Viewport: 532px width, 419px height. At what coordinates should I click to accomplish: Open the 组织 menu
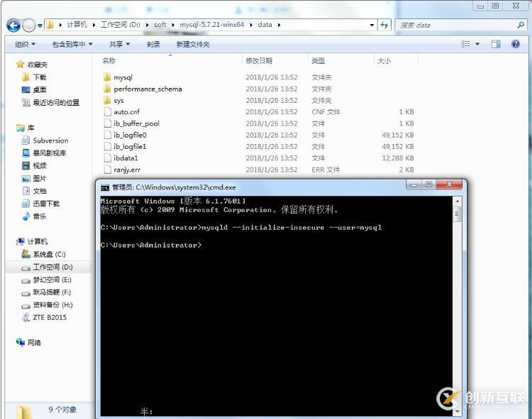pyautogui.click(x=25, y=44)
